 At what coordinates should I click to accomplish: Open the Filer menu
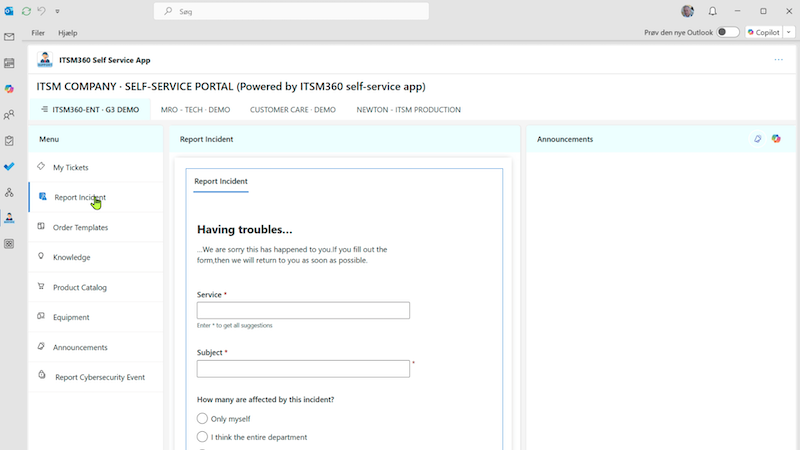tap(38, 33)
